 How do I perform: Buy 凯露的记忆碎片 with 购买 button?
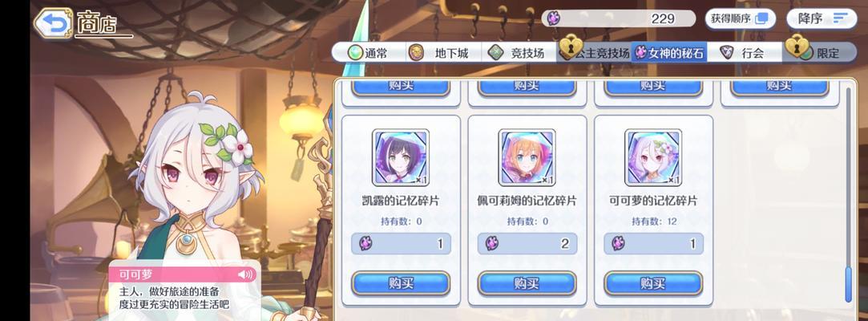point(401,283)
